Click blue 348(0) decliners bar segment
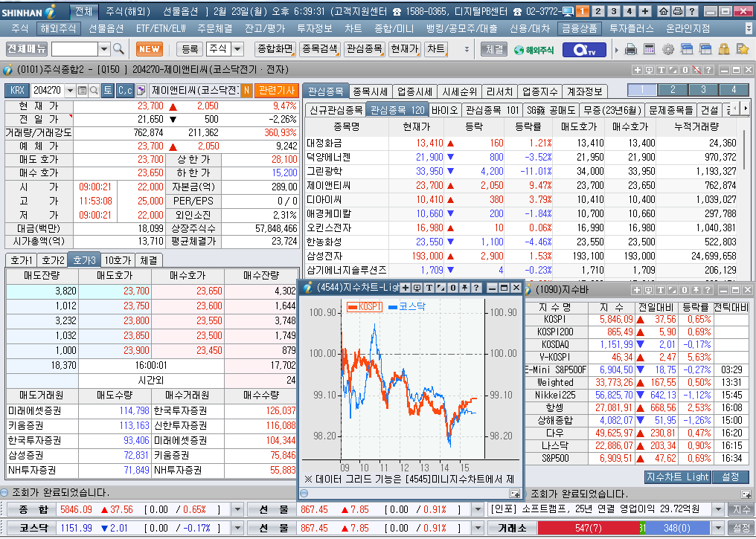 pyautogui.click(x=677, y=528)
